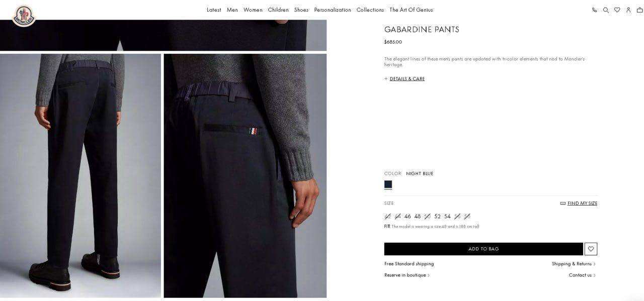
Task: Open the account profile icon
Action: [x=628, y=10]
